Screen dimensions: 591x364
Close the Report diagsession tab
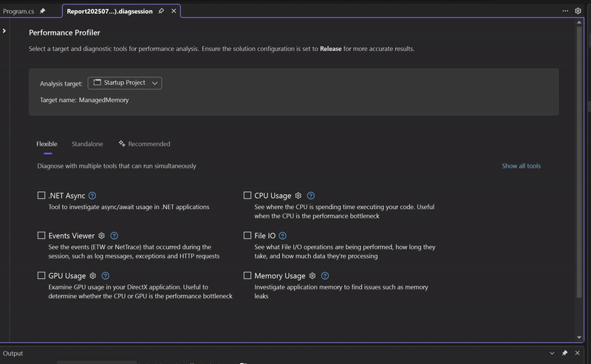pos(174,11)
